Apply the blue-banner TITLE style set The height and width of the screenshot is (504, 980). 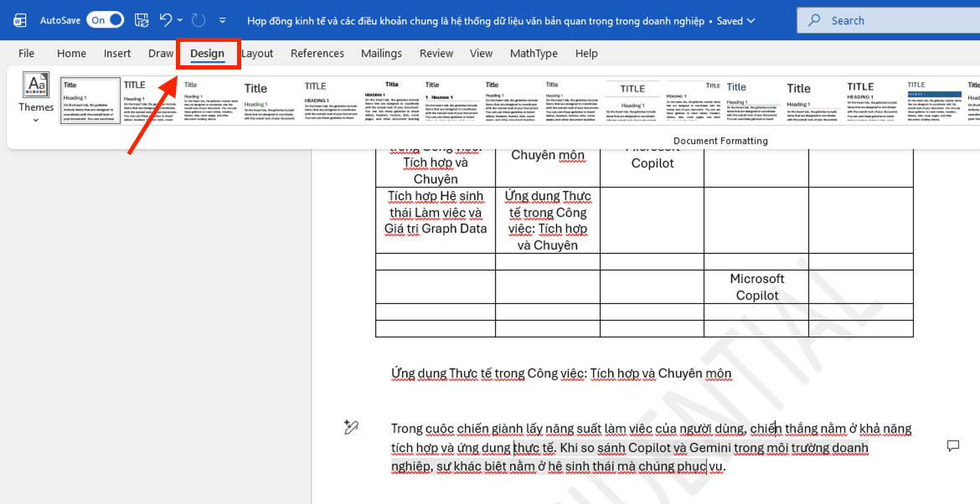coord(934,100)
